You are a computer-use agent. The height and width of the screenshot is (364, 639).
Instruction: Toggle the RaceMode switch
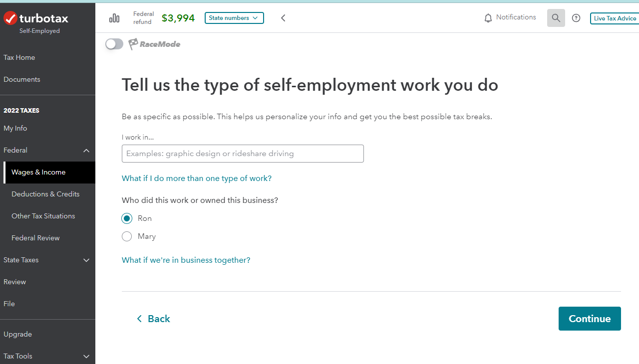pos(114,44)
